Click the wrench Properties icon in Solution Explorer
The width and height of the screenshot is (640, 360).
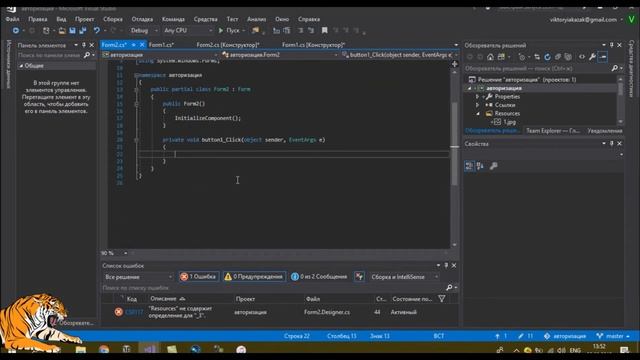tap(592, 57)
